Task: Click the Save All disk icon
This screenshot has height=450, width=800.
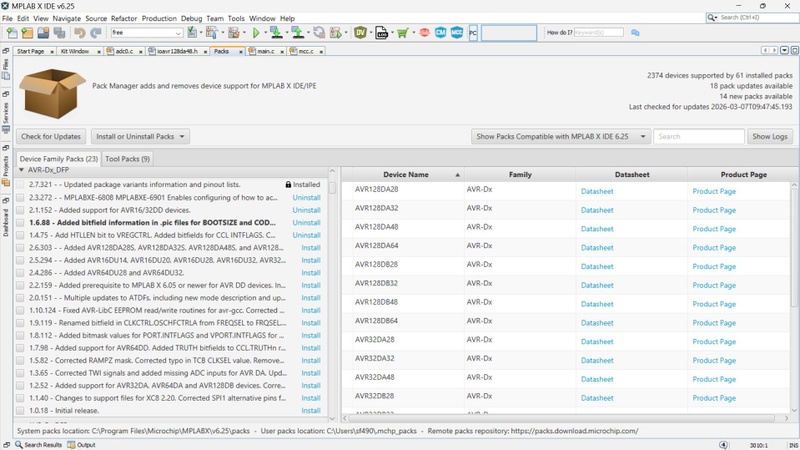Action: [x=59, y=33]
